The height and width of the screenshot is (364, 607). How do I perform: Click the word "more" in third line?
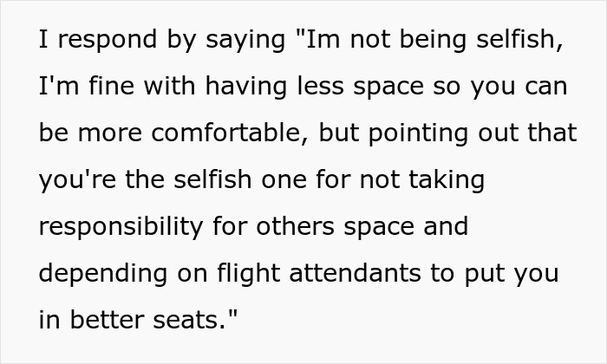tap(110, 133)
